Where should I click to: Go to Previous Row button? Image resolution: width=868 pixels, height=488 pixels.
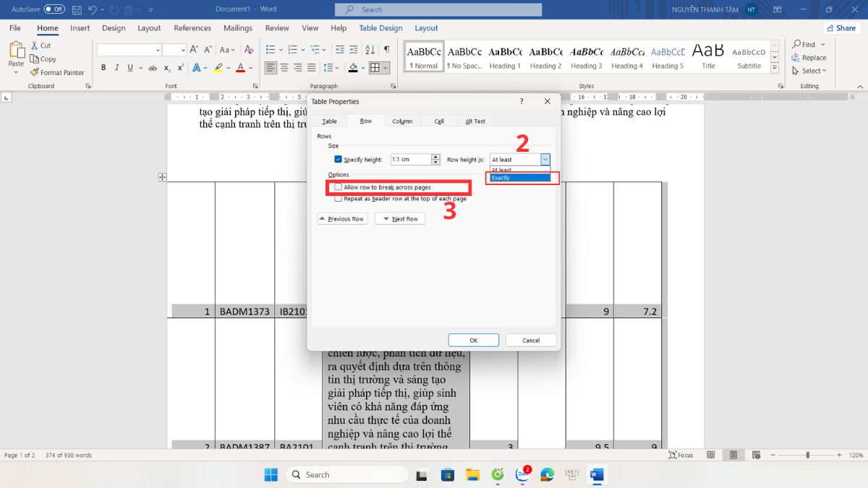[343, 218]
